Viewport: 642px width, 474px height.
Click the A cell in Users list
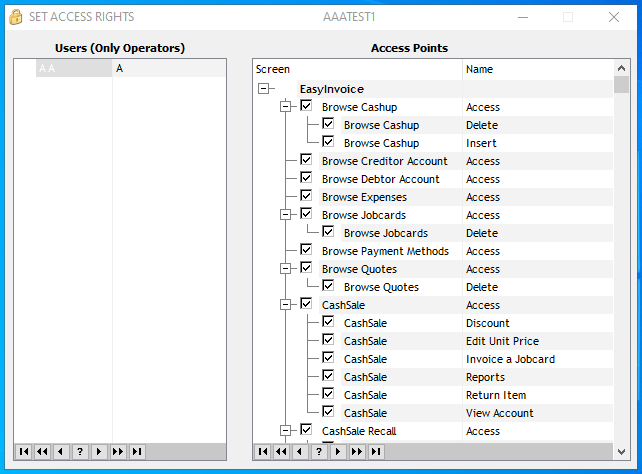click(x=169, y=68)
